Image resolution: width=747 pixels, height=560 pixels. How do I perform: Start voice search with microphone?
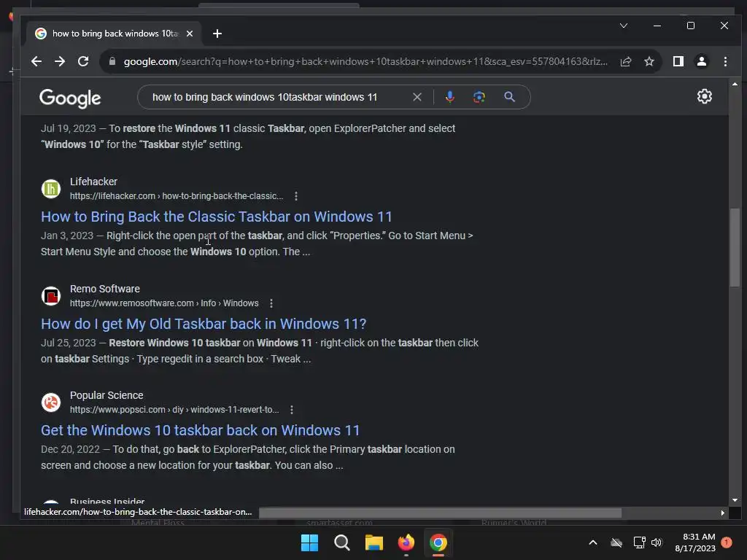pyautogui.click(x=449, y=97)
